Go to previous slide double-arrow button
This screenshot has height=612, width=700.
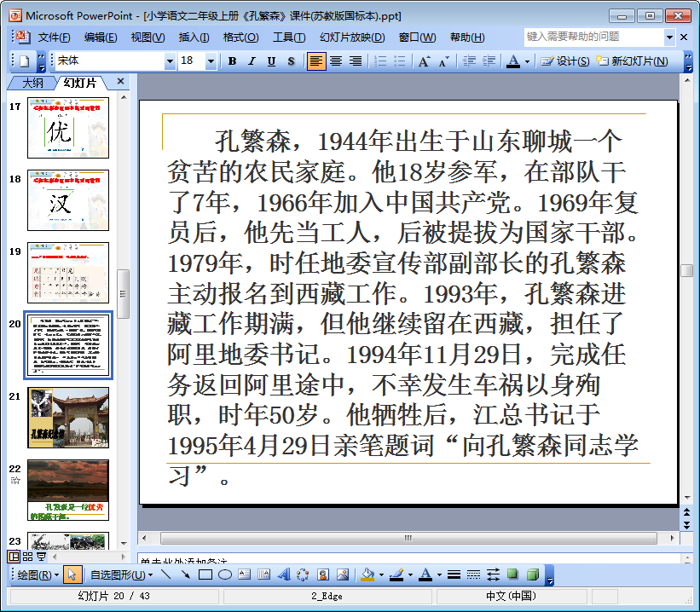pyautogui.click(x=686, y=511)
